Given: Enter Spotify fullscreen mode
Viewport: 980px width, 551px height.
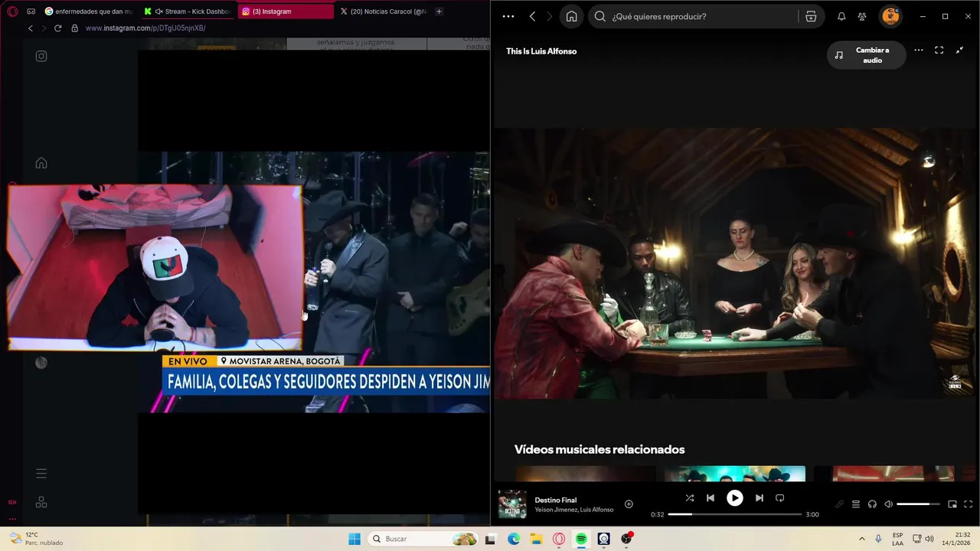Looking at the screenshot, I should tap(969, 504).
